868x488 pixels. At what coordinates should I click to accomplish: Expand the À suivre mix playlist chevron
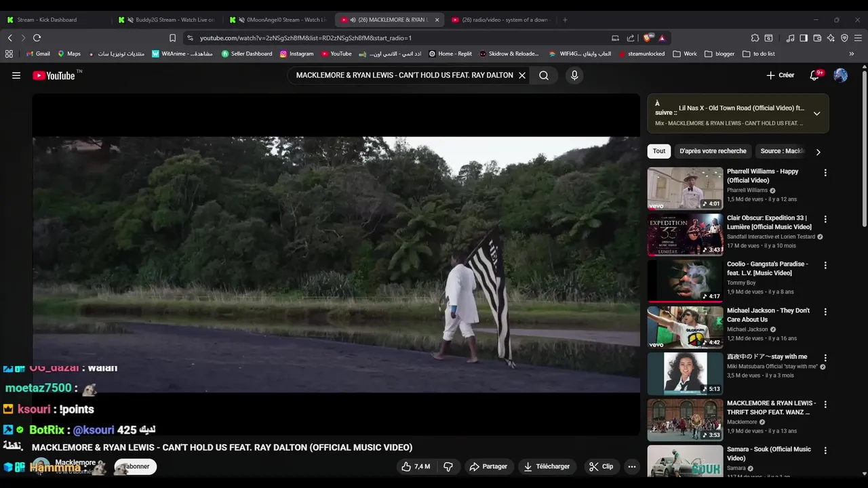816,114
